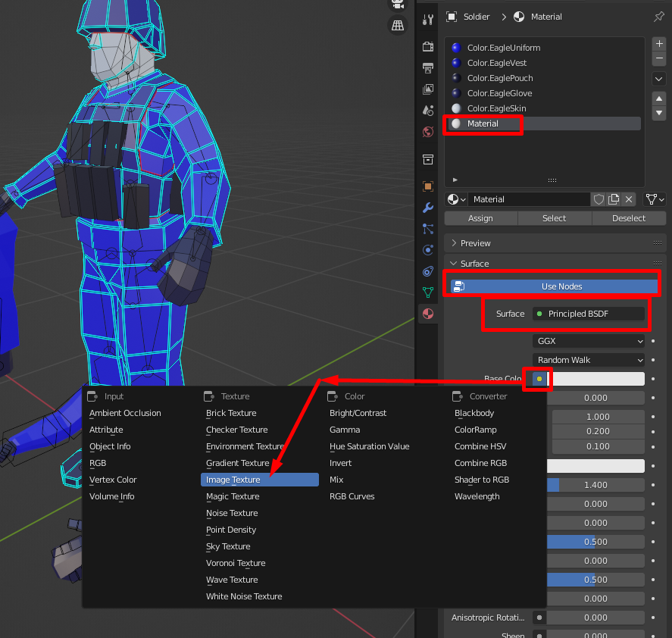Animate the GGX property dot

pos(653,341)
